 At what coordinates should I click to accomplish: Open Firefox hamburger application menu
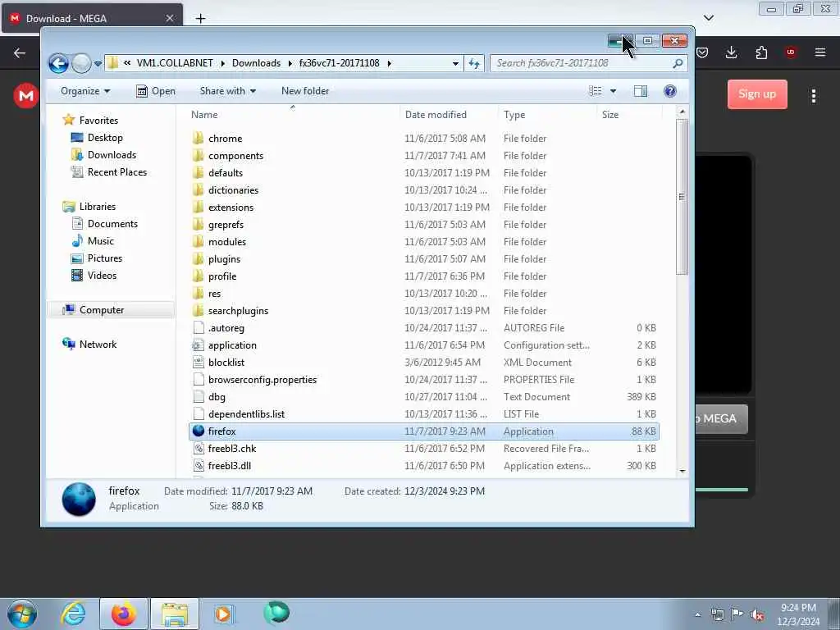(819, 52)
